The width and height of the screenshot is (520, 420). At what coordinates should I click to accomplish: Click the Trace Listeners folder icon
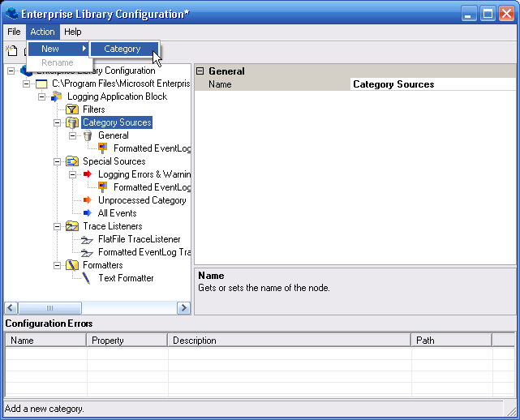coord(72,226)
